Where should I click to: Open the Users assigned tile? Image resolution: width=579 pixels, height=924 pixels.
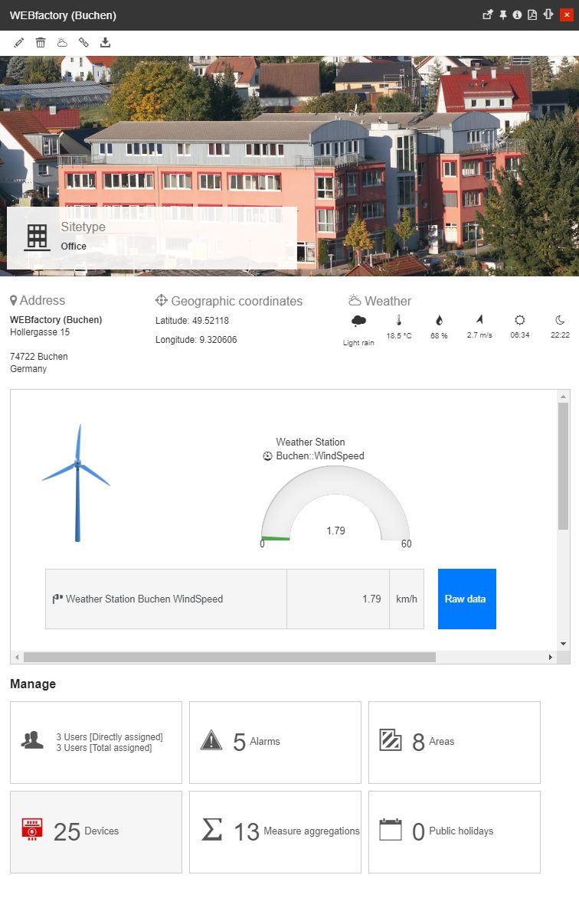pos(96,742)
